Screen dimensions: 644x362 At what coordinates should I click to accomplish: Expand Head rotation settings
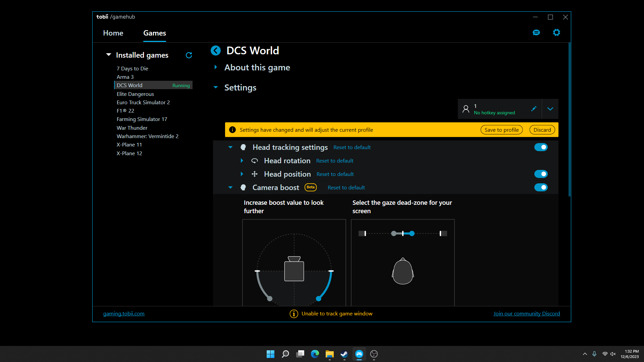pyautogui.click(x=242, y=161)
